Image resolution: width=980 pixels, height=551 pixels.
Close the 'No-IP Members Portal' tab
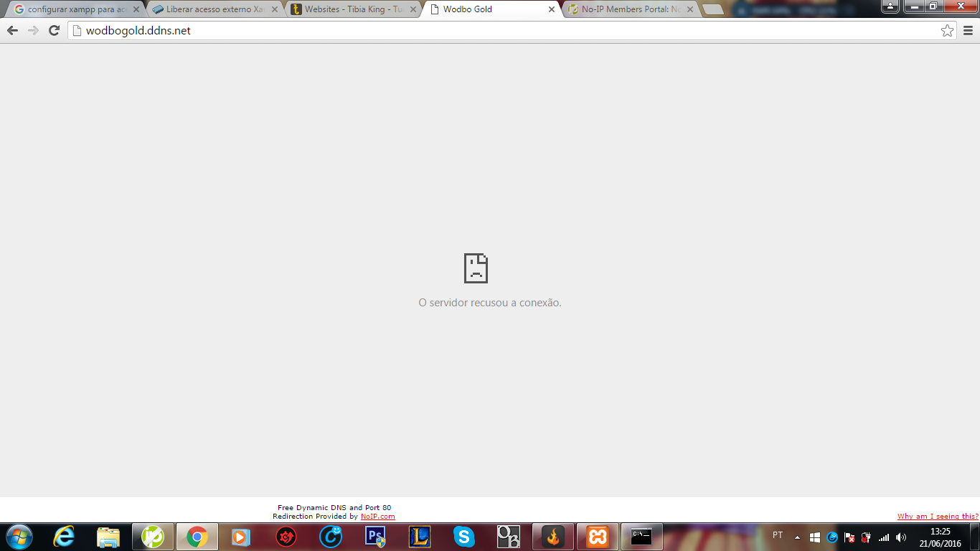(x=689, y=9)
